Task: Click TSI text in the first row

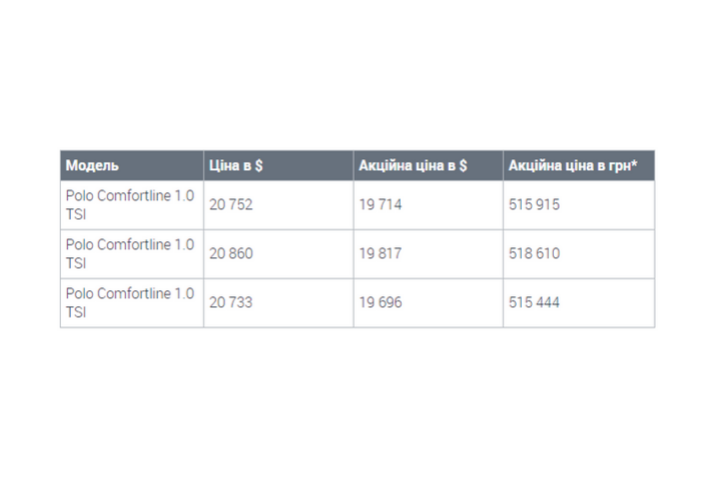Action: tap(76, 214)
